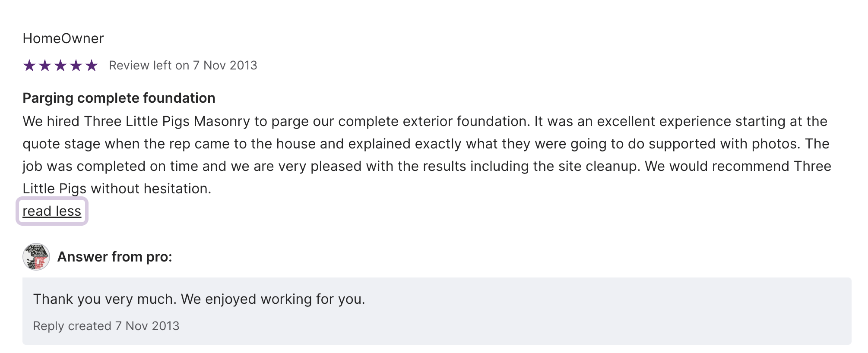The width and height of the screenshot is (868, 353).
Task: Click the 'Parging complete foundation' review title
Action: click(119, 98)
